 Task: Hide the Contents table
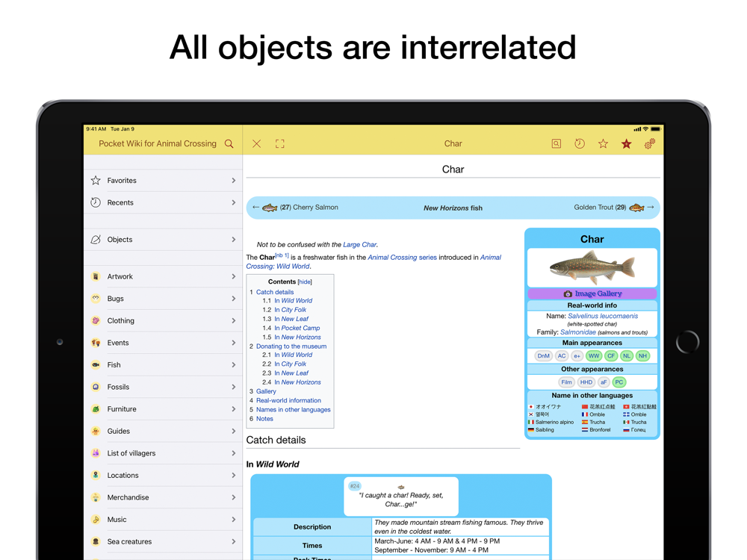click(x=305, y=282)
